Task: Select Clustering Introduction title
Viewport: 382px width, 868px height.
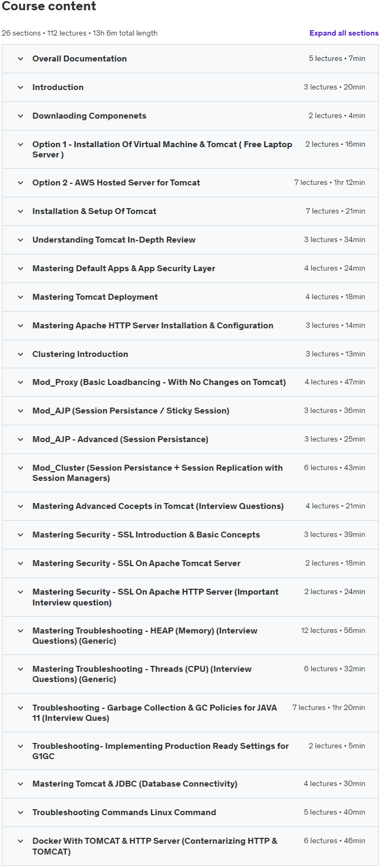Action: pos(80,354)
